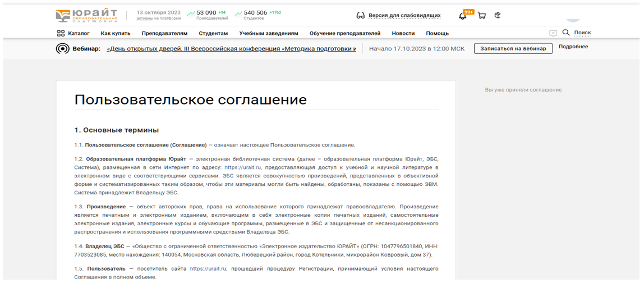Click the webinar broadcast icon
Viewport: 644px width, 283px height.
62,48
